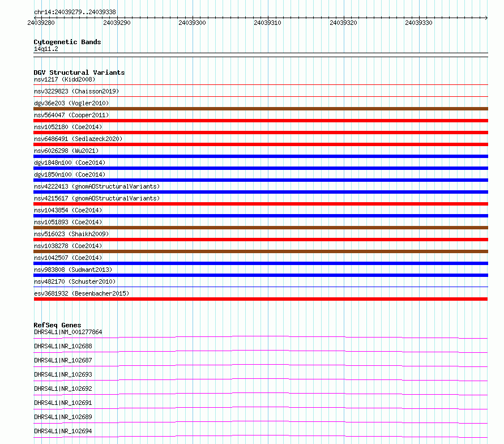Open variant nsv1217 (Kidd2008)

coord(65,79)
